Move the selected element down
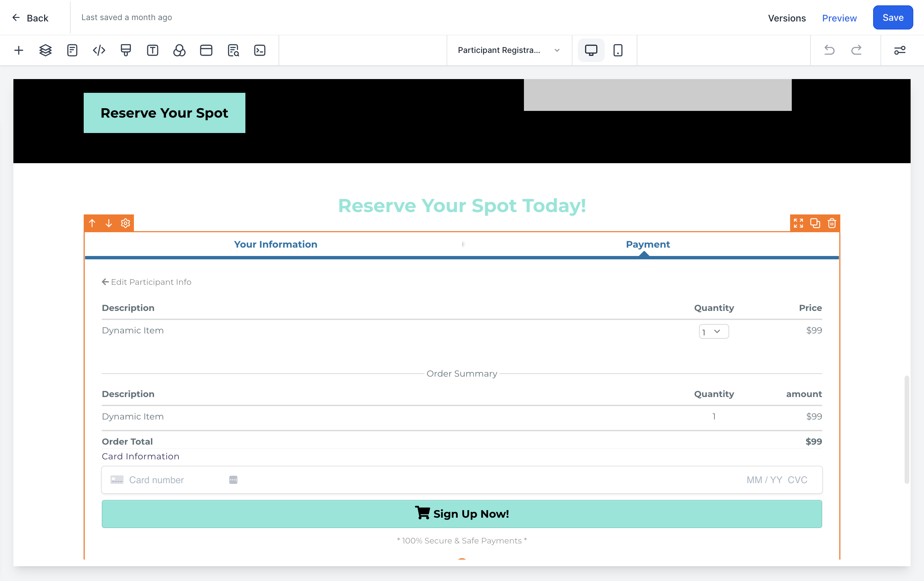Viewport: 924px width, 581px height. (x=108, y=223)
